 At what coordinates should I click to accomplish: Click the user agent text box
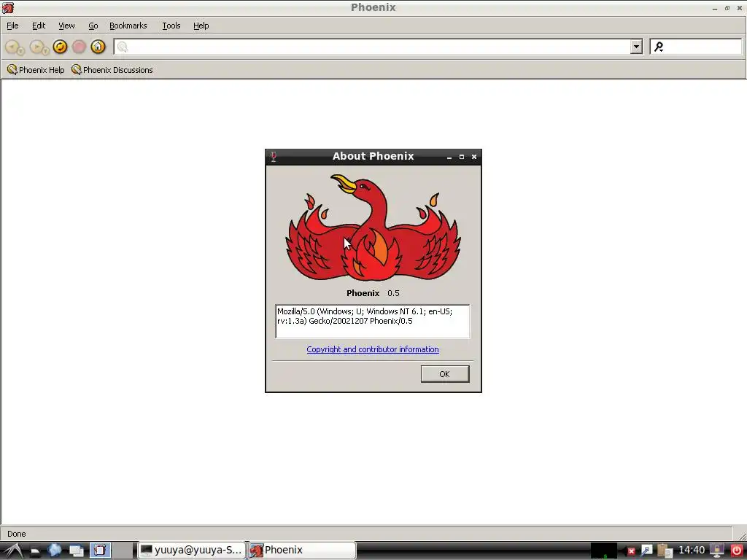[373, 322]
